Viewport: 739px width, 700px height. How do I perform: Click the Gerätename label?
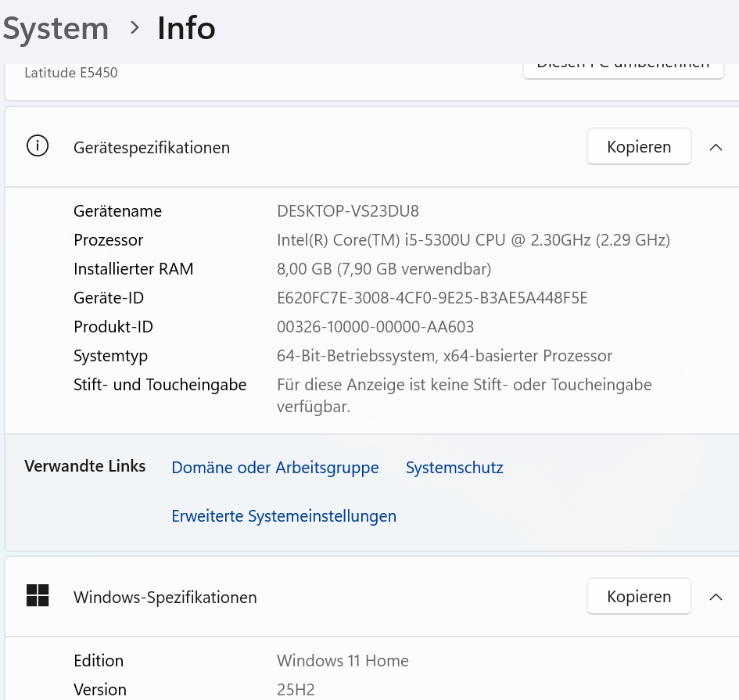point(117,211)
